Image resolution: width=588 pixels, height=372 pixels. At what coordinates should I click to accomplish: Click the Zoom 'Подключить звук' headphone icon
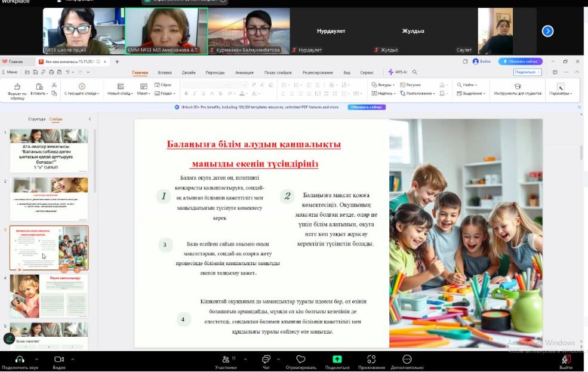(x=19, y=359)
